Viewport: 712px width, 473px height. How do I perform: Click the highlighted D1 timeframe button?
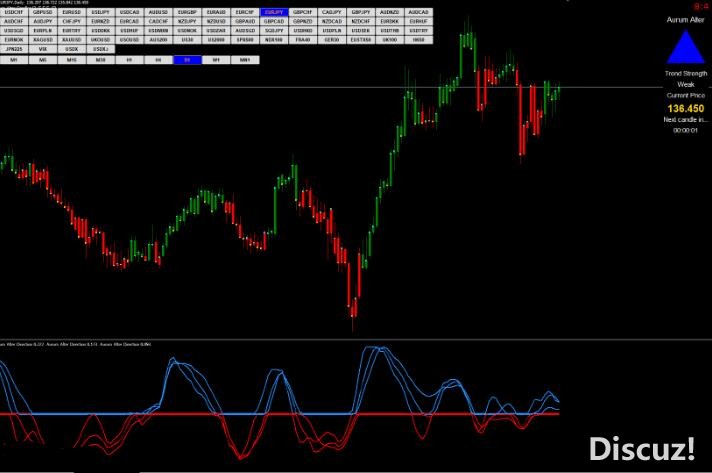coord(187,60)
